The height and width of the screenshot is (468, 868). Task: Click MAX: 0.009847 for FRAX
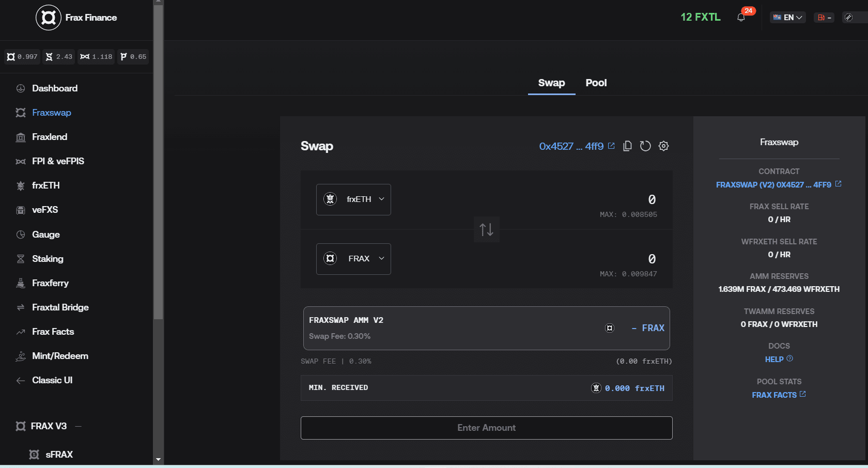[628, 274]
